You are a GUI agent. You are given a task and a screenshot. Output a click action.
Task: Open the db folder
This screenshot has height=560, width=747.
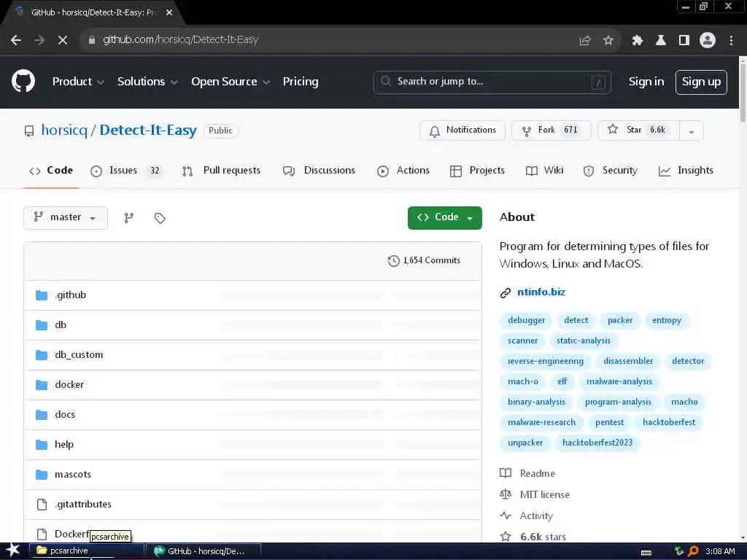[61, 324]
